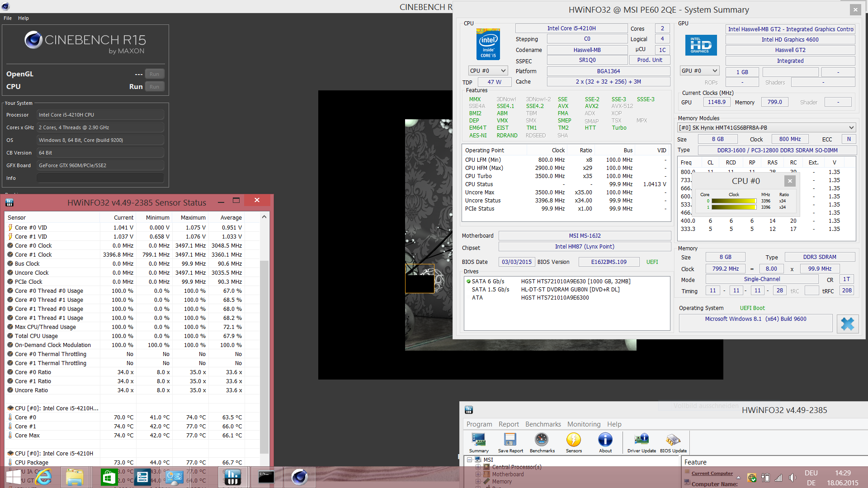Click the Save Report floppy icon
This screenshot has height=488, width=868.
pos(510,443)
